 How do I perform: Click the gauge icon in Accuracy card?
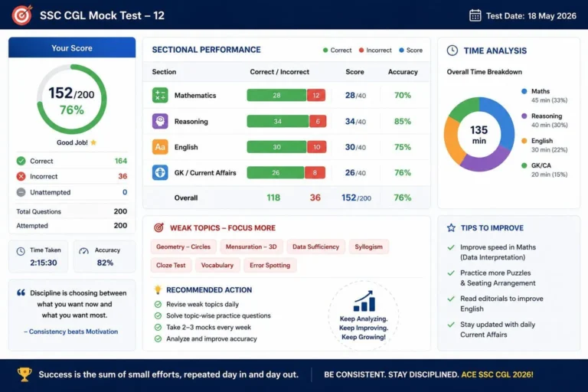coord(83,251)
